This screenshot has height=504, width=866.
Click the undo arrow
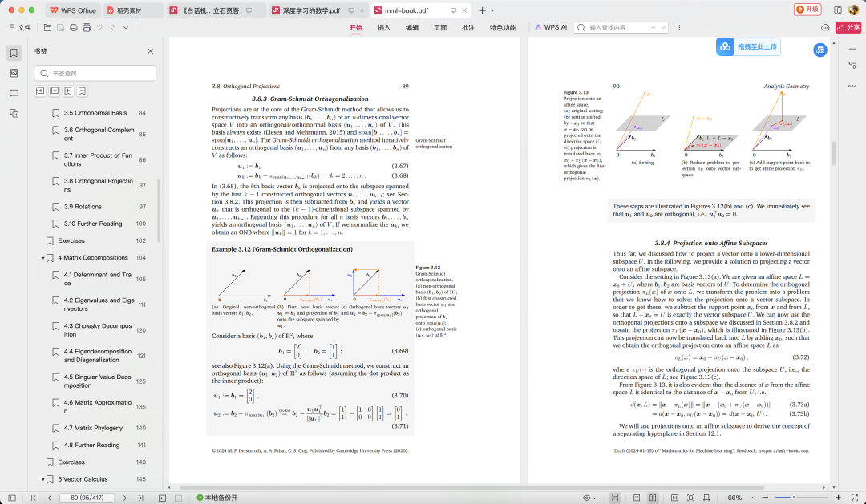click(x=99, y=27)
